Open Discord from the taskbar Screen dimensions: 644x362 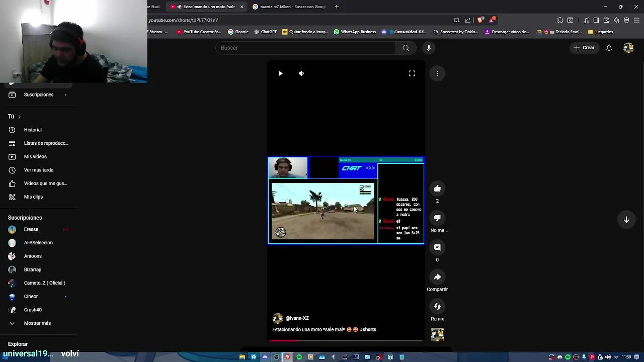tap(265, 357)
